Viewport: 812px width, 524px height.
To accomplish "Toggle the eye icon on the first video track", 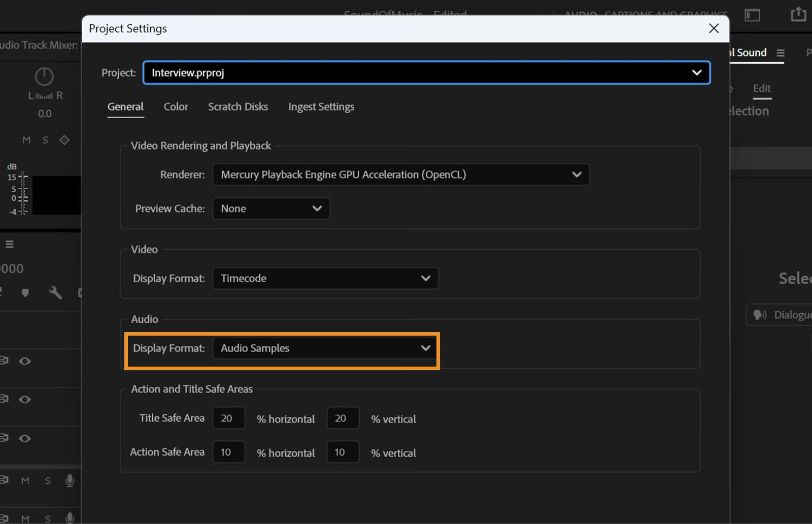I will (x=25, y=361).
